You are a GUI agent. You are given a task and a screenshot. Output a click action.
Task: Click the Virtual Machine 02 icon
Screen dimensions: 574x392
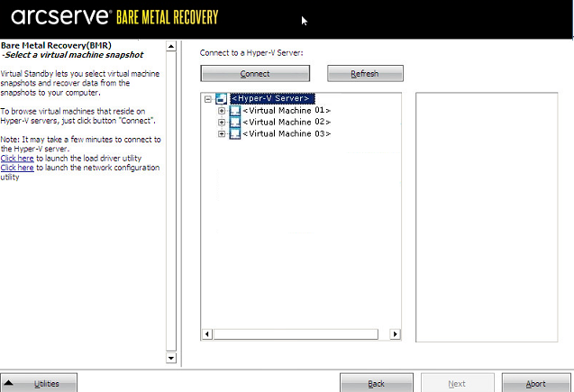pos(235,122)
